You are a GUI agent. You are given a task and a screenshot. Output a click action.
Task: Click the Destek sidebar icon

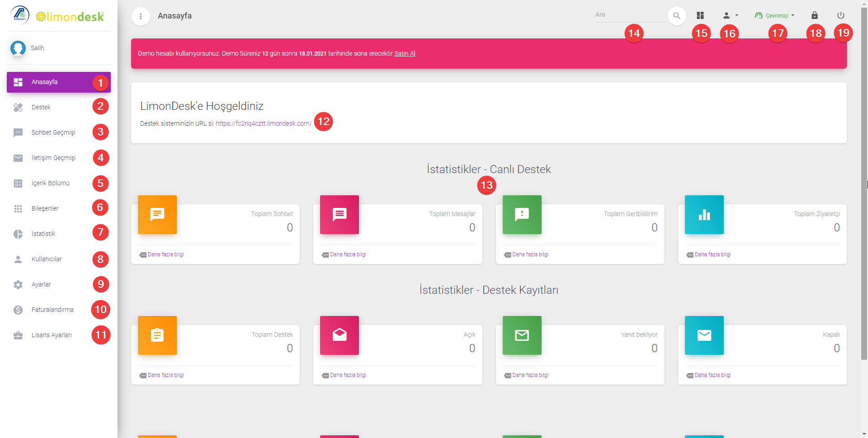(18, 108)
